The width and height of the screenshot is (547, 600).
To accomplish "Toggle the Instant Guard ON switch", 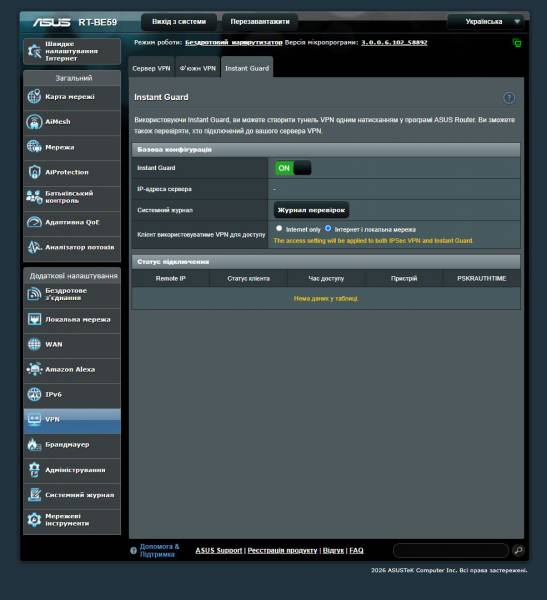I will pos(293,168).
